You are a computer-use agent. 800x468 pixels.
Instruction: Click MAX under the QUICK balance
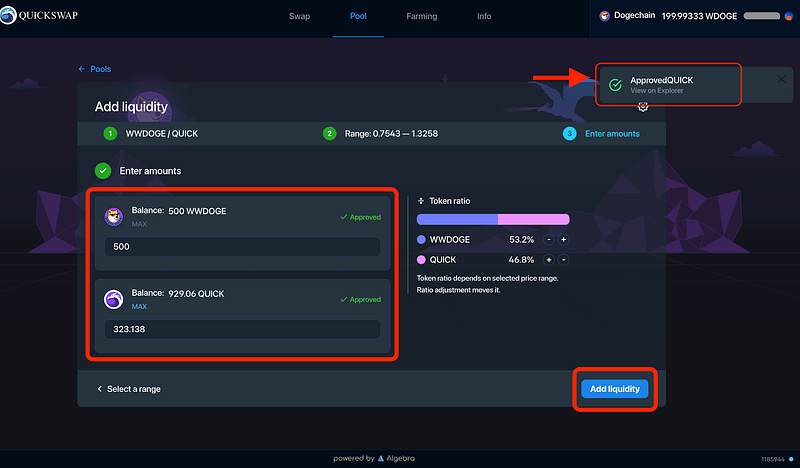click(139, 307)
